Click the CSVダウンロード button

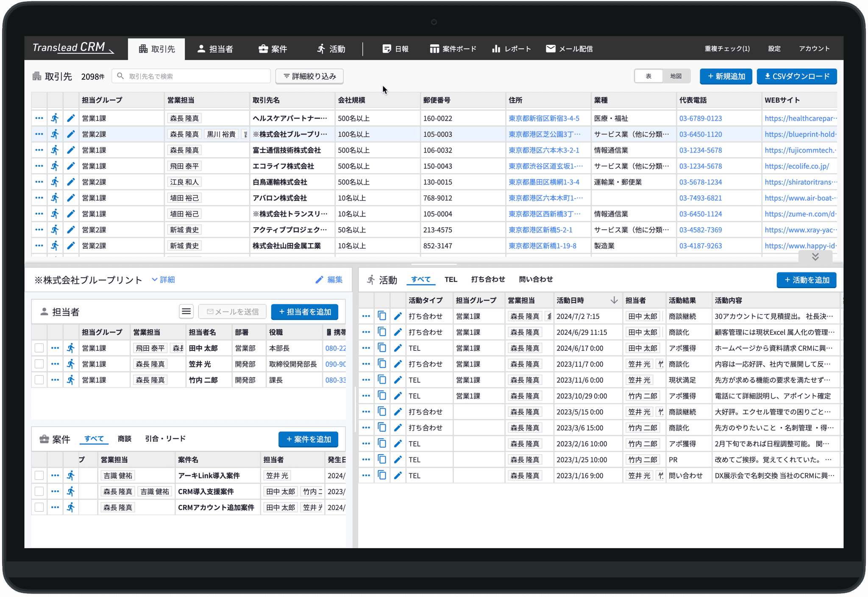(x=796, y=76)
